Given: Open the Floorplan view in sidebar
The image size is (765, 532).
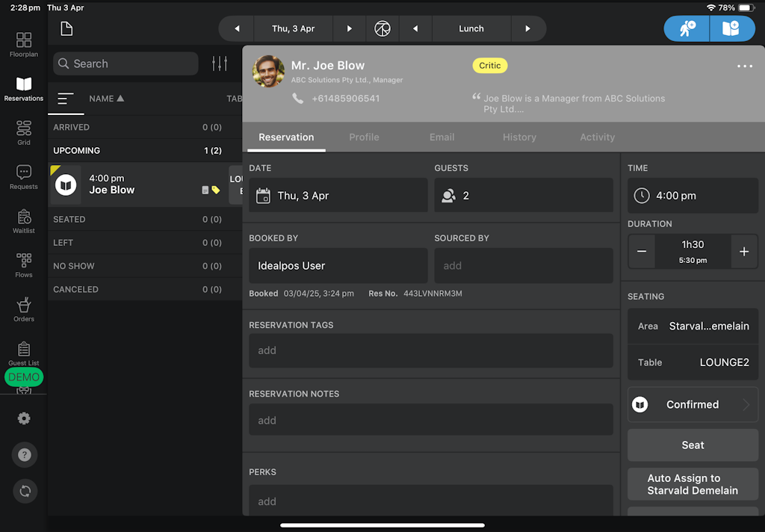Looking at the screenshot, I should click(24, 44).
